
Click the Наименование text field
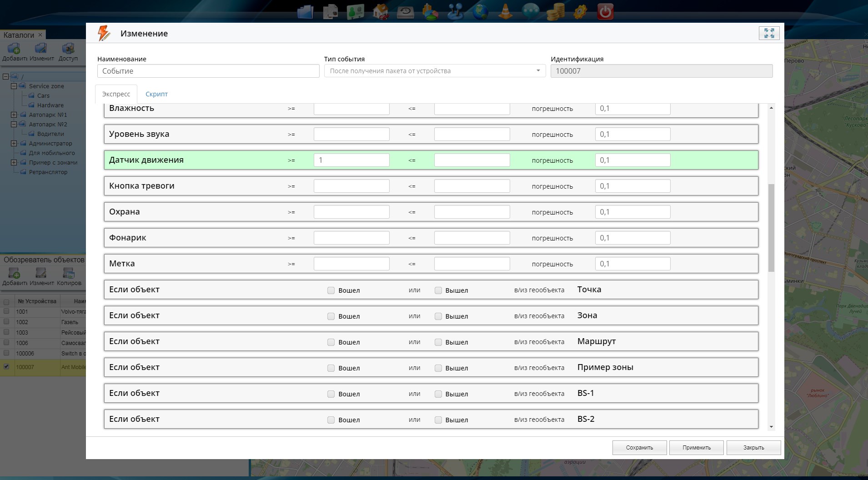[x=208, y=71]
